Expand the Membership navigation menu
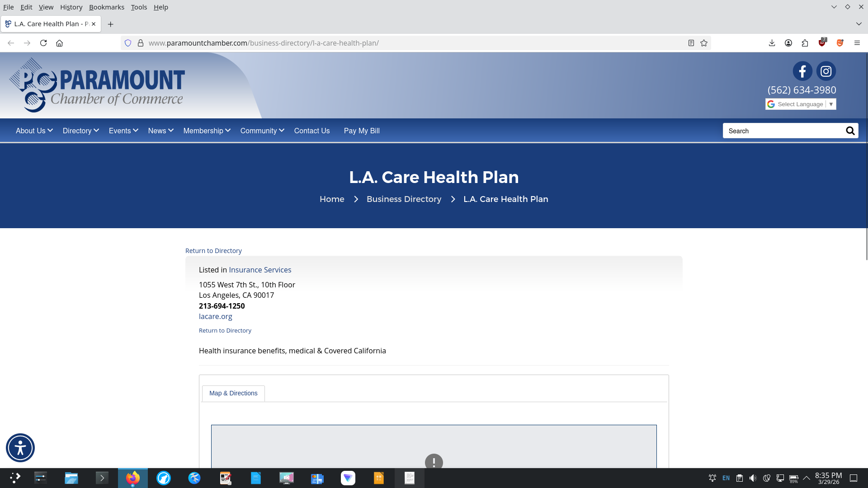Viewport: 868px width, 488px height. click(207, 131)
